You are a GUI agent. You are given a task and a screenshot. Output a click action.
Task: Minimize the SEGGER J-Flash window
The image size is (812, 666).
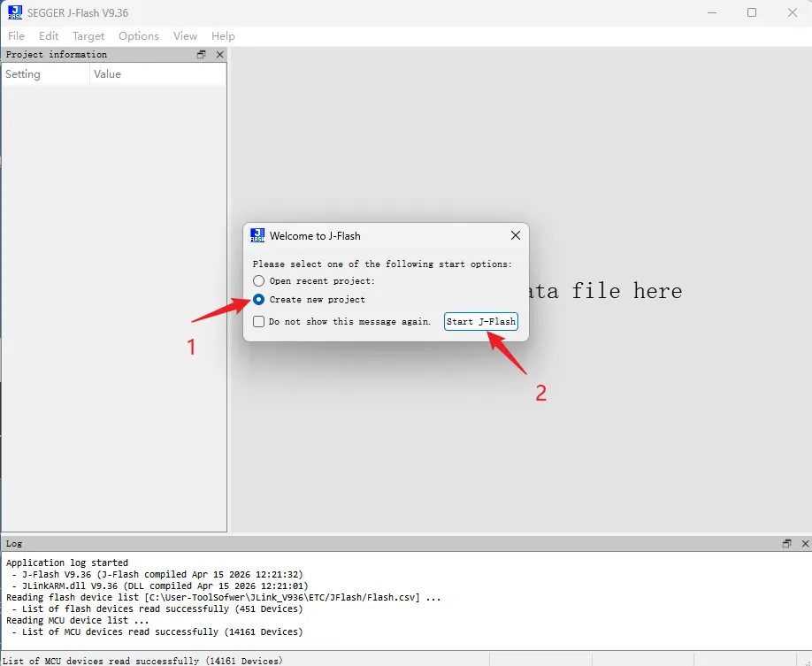(712, 12)
